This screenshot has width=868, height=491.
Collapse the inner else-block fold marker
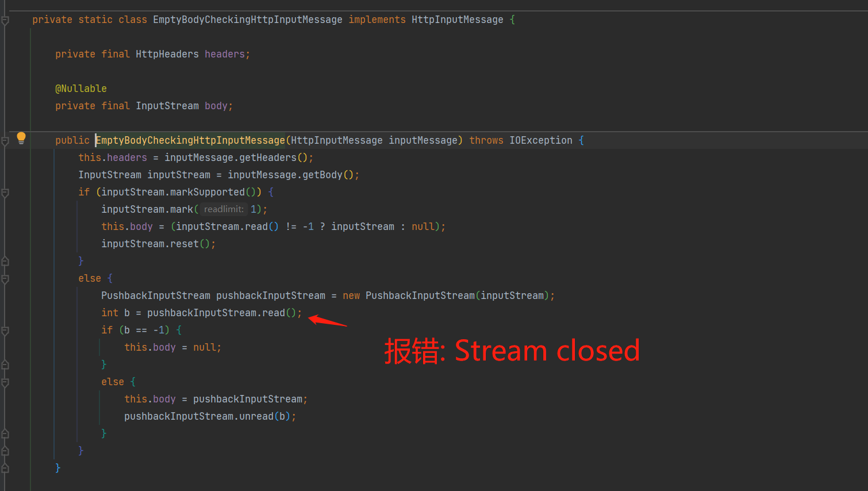(x=5, y=381)
